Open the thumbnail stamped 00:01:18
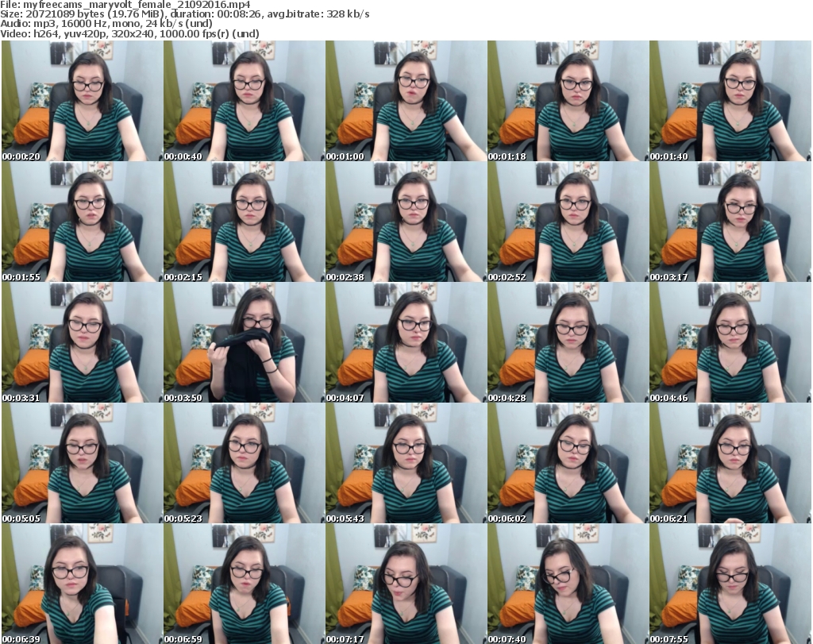The height and width of the screenshot is (644, 813). [x=568, y=101]
